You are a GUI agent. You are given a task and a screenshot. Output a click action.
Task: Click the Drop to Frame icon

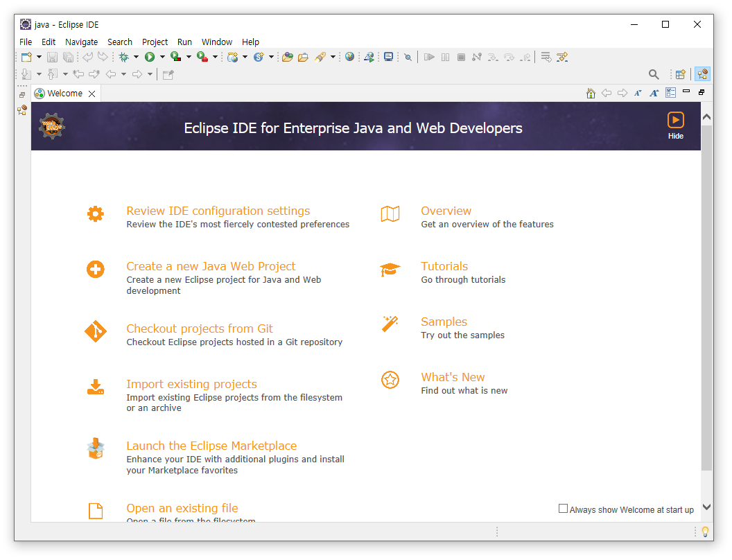546,57
